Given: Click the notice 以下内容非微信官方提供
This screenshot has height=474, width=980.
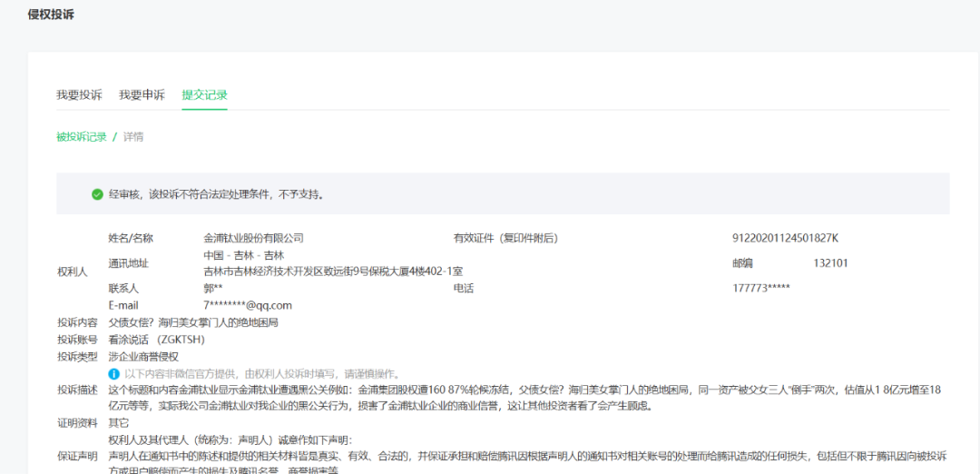Looking at the screenshot, I should pyautogui.click(x=261, y=374).
